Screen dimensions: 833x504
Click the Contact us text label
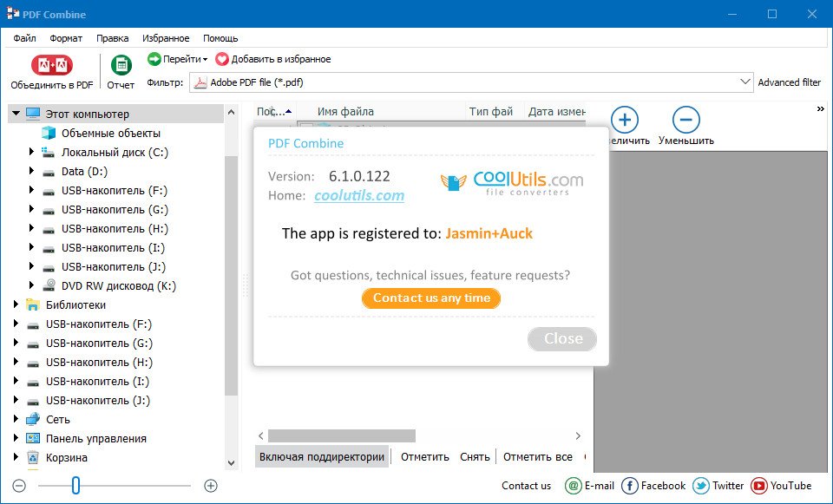coord(527,486)
